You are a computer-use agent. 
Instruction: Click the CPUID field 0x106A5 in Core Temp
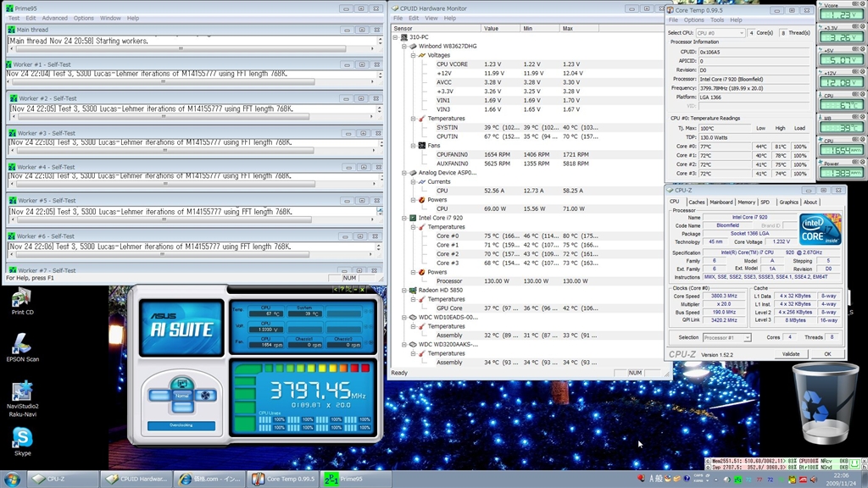pyautogui.click(x=754, y=52)
